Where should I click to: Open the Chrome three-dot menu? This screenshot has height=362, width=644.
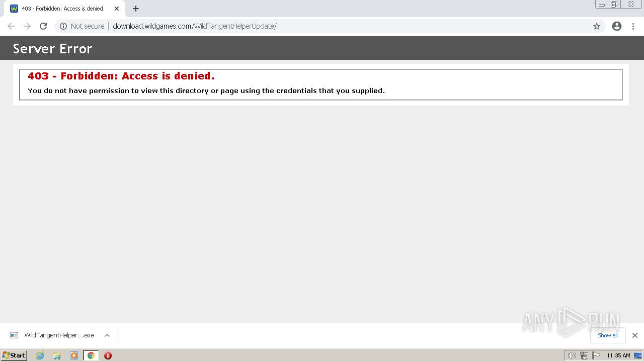pos(633,26)
